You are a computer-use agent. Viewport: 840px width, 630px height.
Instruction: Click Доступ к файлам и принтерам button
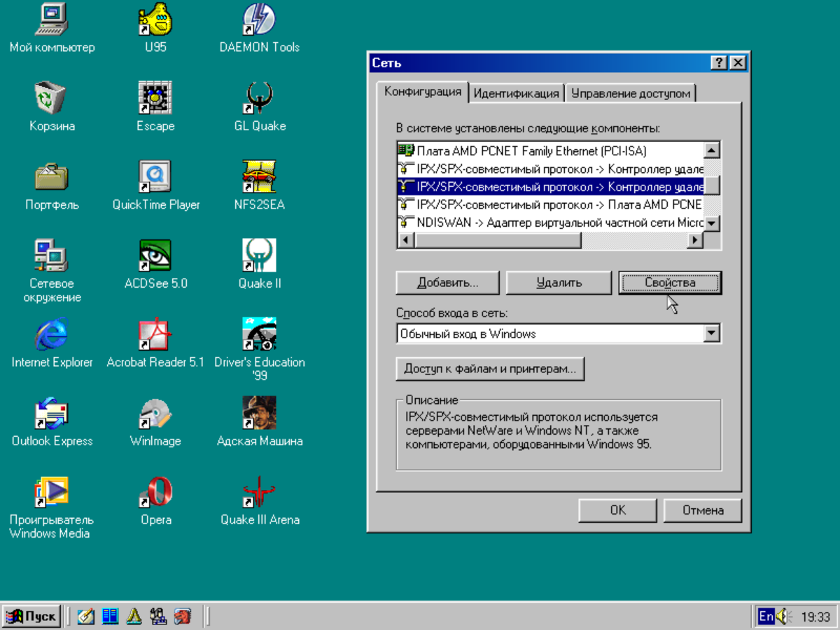point(490,369)
